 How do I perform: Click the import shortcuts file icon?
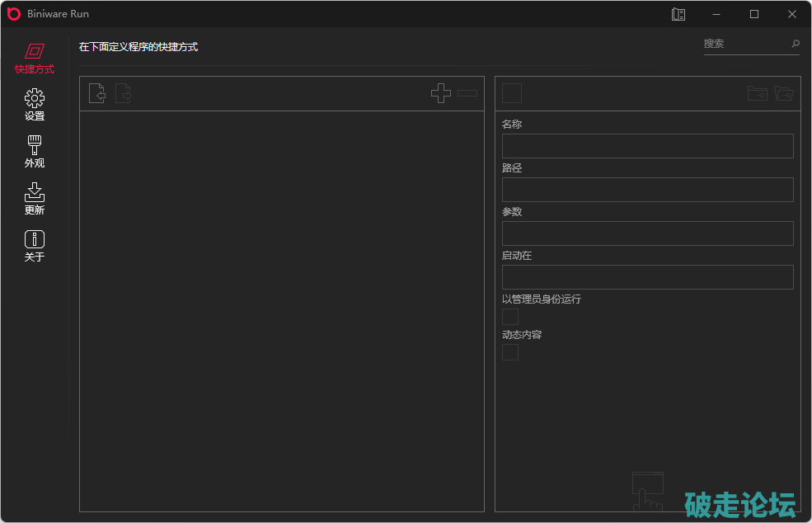pos(97,93)
